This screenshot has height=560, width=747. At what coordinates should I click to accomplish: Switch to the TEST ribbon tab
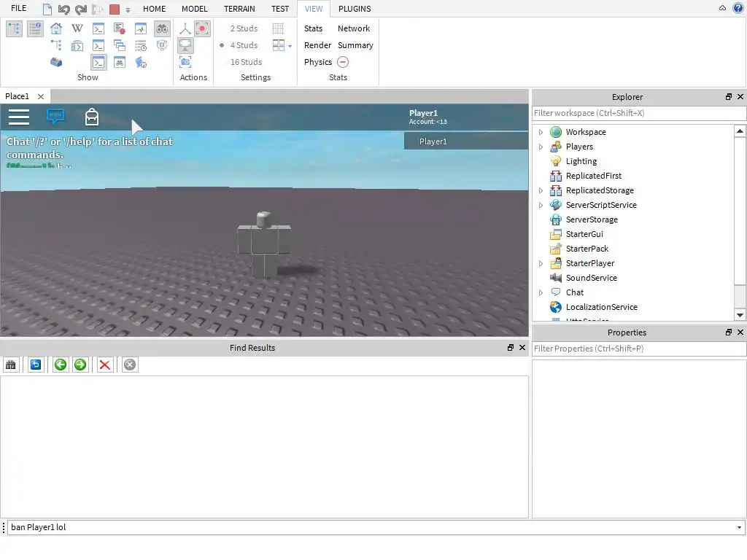pyautogui.click(x=280, y=9)
